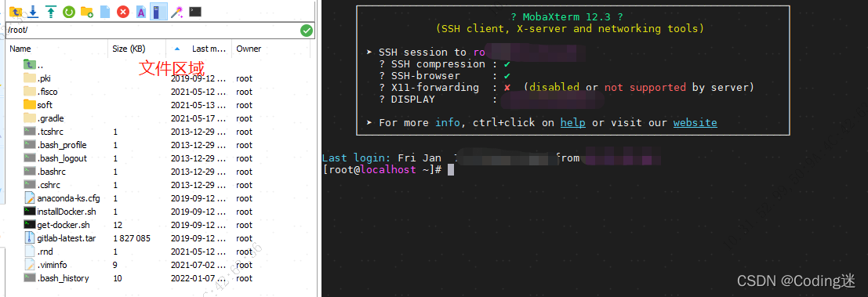The height and width of the screenshot is (297, 868).
Task: Click the soft folder icon
Action: click(x=29, y=104)
